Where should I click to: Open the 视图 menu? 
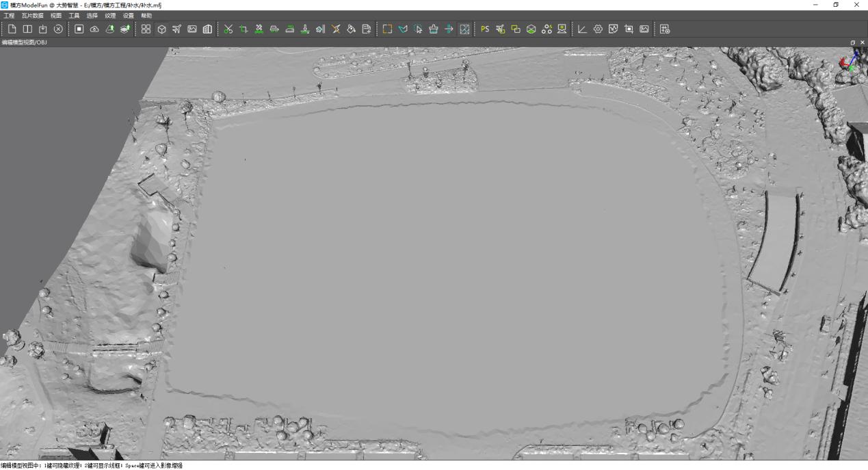55,15
